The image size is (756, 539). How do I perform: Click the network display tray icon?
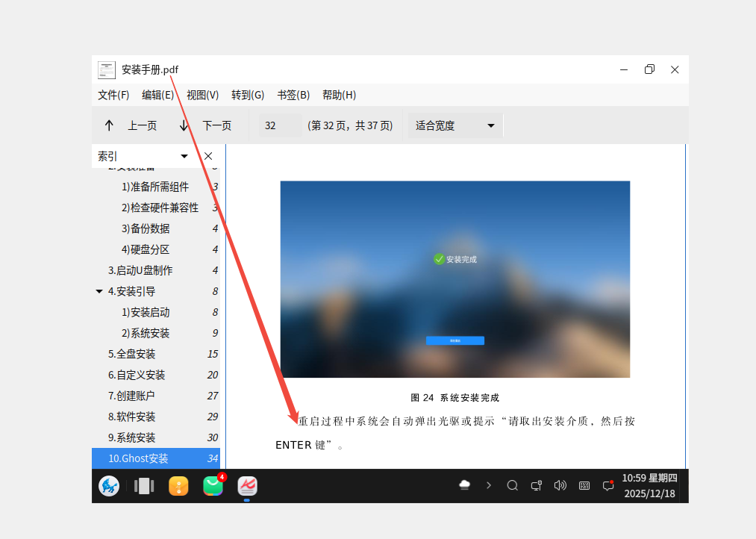(x=536, y=485)
